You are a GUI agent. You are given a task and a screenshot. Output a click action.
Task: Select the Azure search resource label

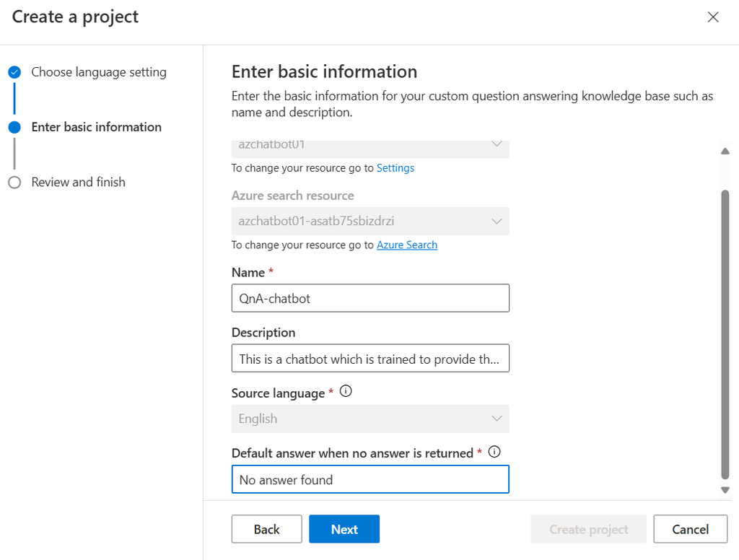pyautogui.click(x=293, y=196)
